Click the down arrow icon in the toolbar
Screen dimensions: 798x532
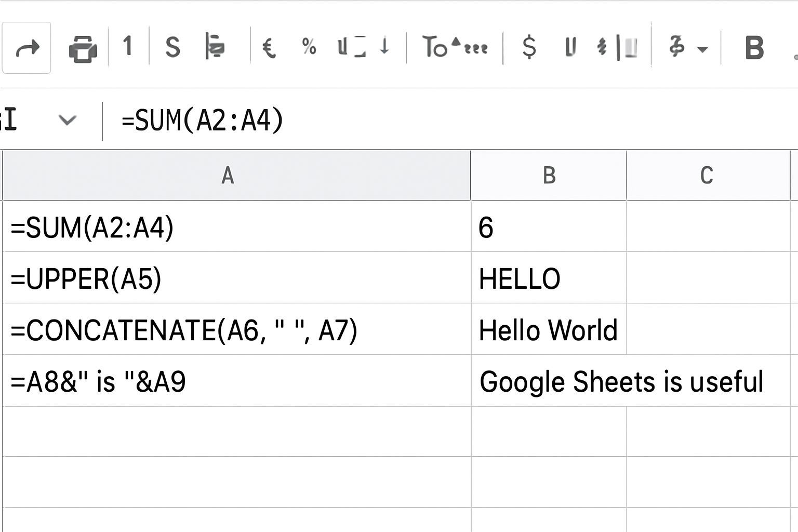click(x=384, y=46)
